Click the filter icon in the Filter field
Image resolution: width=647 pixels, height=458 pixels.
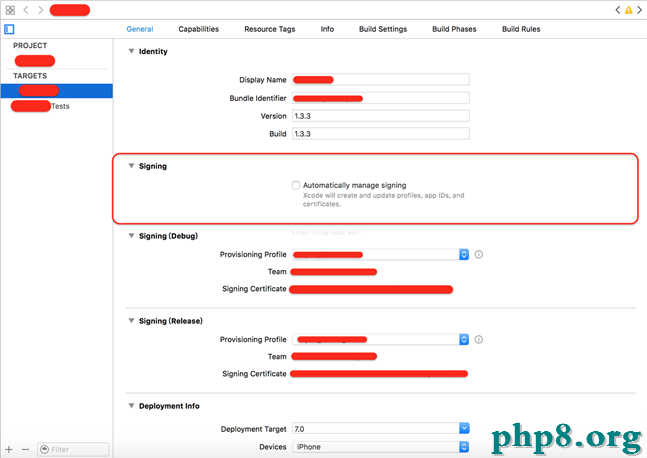[x=45, y=449]
